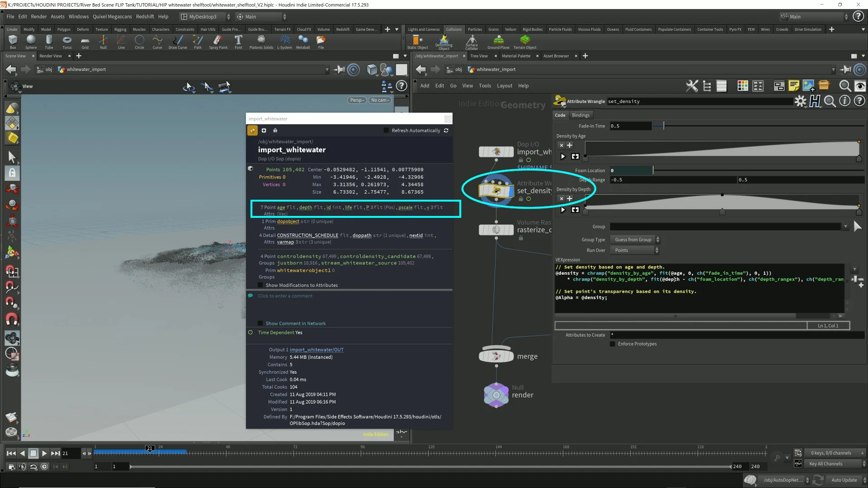Click the Terrain Object shelf tool
The image size is (868, 488).
click(525, 42)
